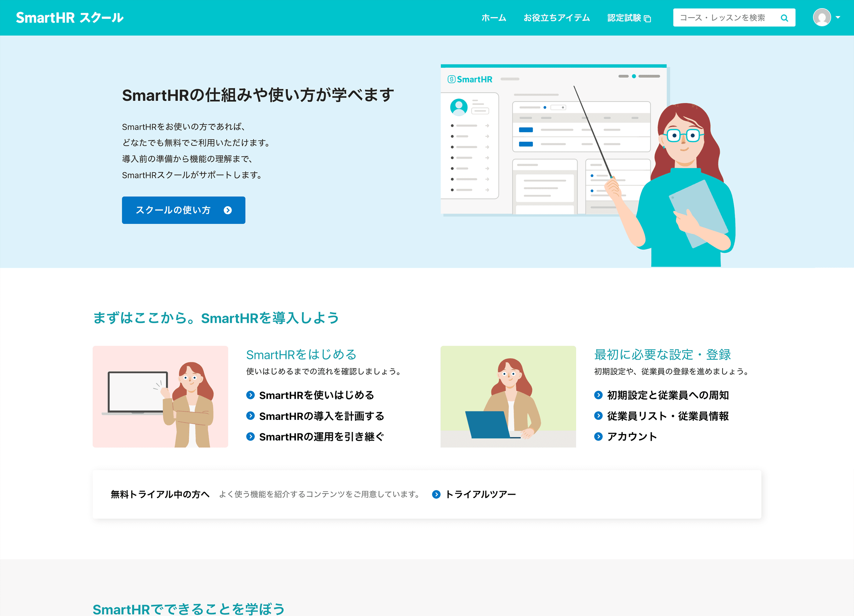Click the SmartHR スクール logo
Viewport: 854px width, 616px height.
[x=69, y=17]
